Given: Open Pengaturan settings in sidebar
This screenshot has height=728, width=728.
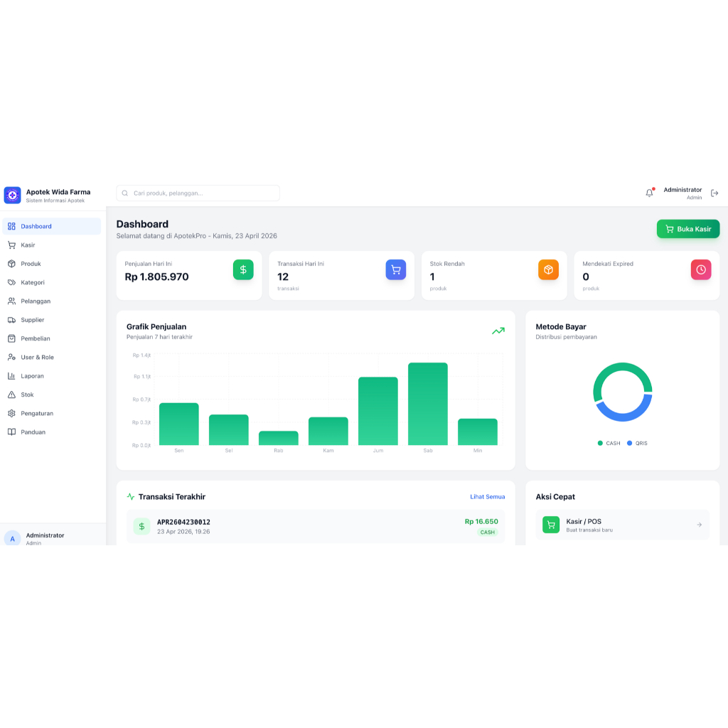Looking at the screenshot, I should pyautogui.click(x=51, y=413).
